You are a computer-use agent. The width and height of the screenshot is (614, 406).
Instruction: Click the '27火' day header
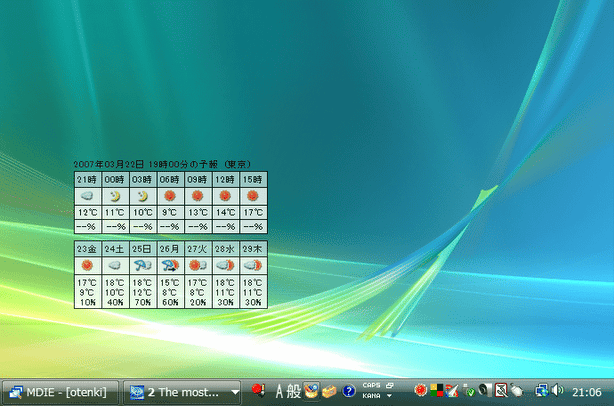(197, 249)
